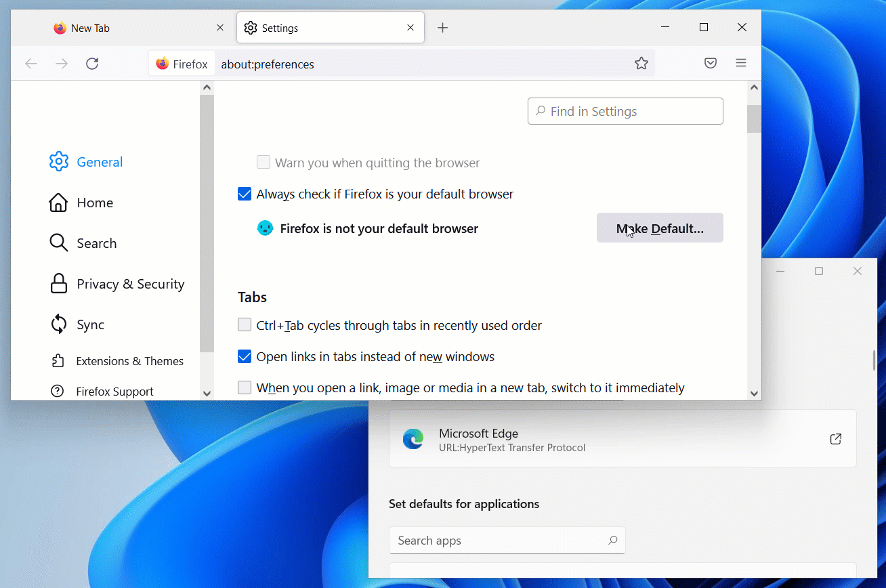The height and width of the screenshot is (588, 886).
Task: Click the Microsoft Edge app icon
Action: coord(413,439)
